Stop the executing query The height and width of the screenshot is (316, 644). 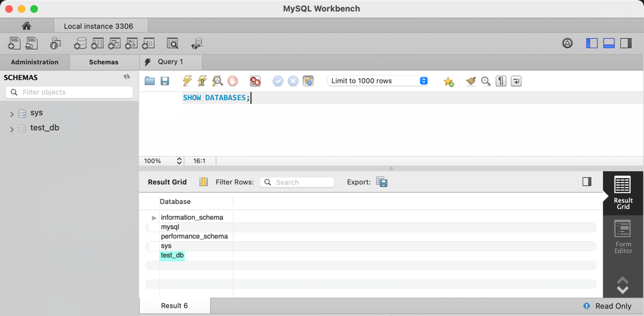(233, 81)
